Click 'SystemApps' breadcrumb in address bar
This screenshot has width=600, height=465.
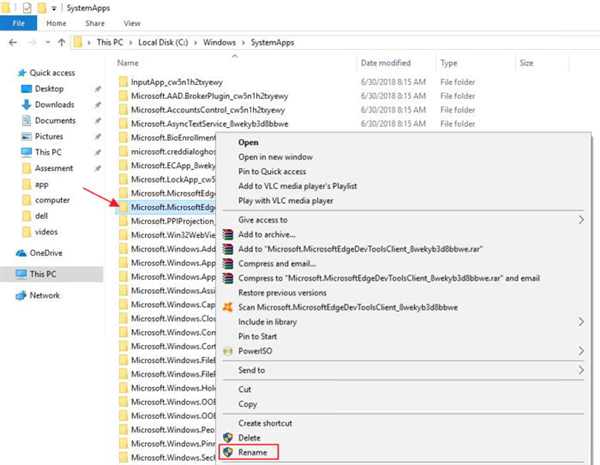272,42
